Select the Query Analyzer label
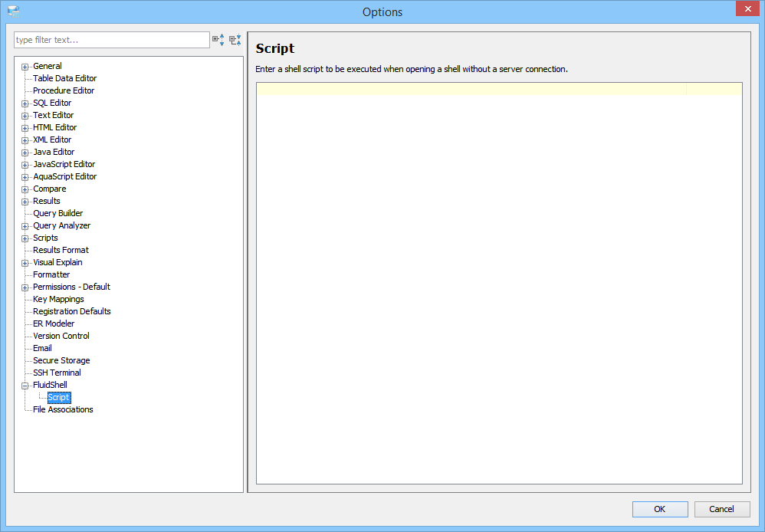The height and width of the screenshot is (532, 765). 61,225
